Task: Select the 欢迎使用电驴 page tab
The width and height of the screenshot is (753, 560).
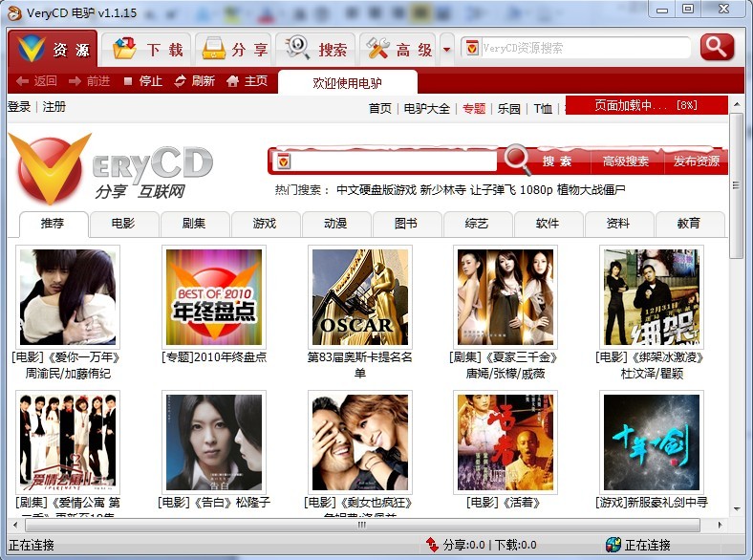Action: click(347, 82)
